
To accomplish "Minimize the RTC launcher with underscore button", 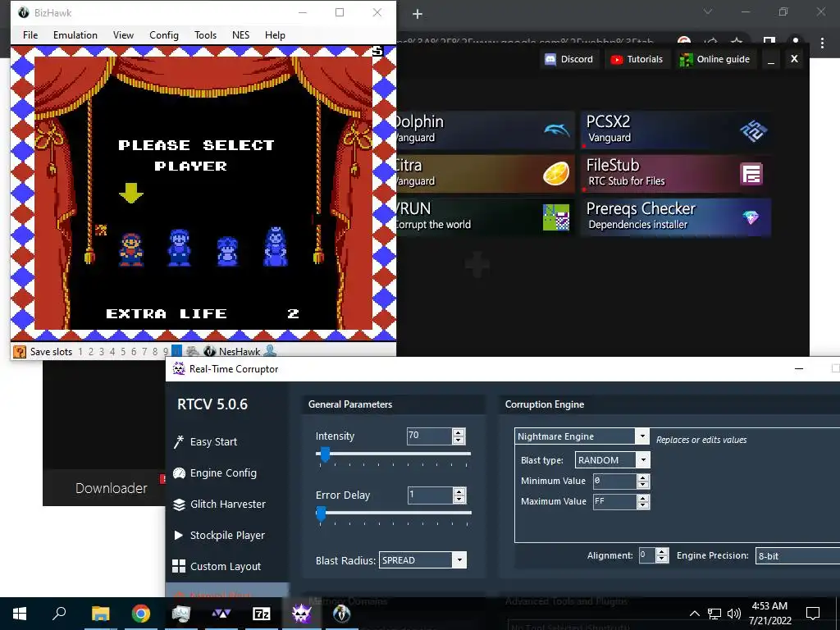I will [771, 59].
